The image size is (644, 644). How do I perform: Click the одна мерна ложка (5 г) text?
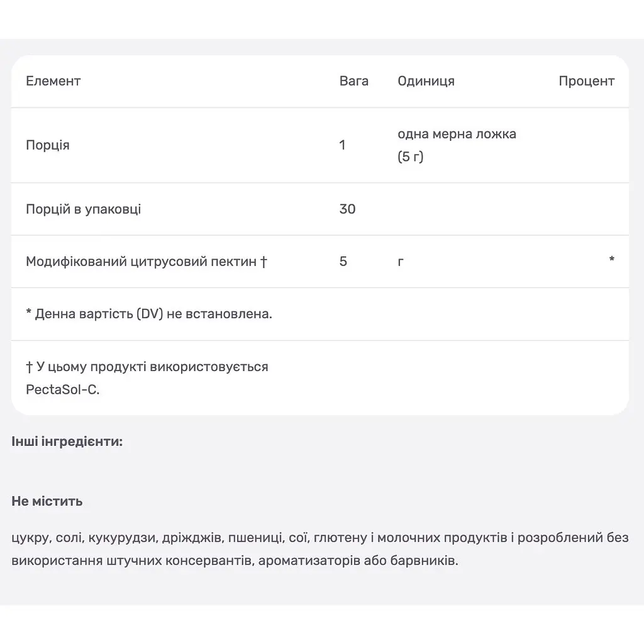pos(457,145)
